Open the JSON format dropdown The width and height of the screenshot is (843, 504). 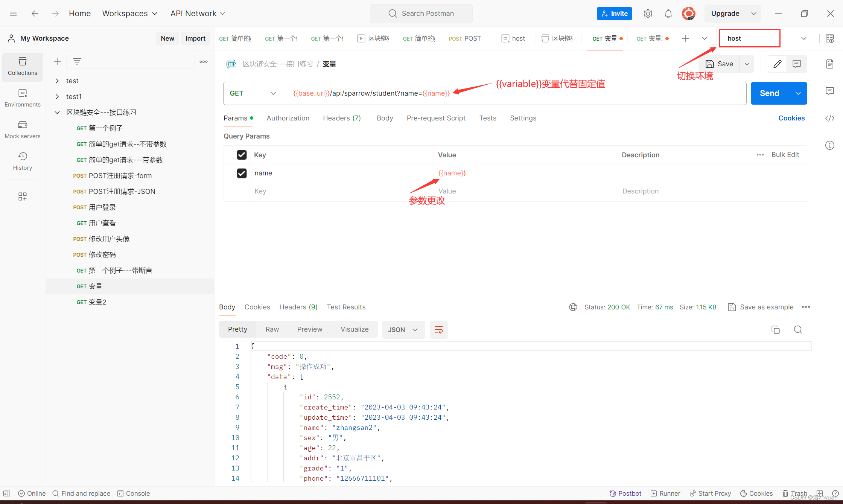point(403,330)
